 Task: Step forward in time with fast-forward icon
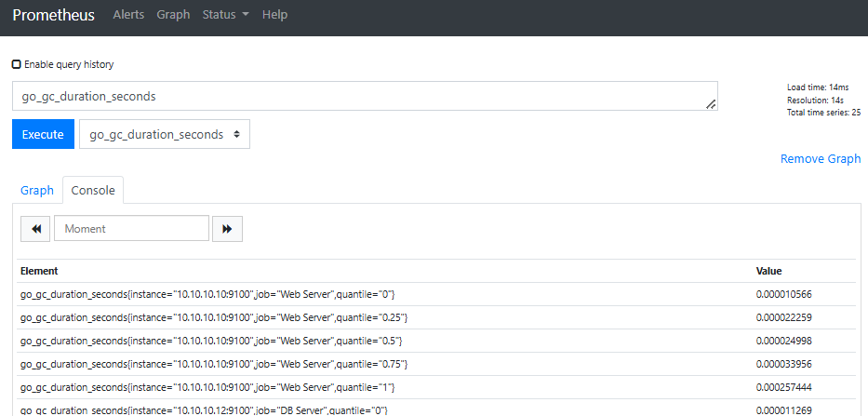[x=227, y=229]
